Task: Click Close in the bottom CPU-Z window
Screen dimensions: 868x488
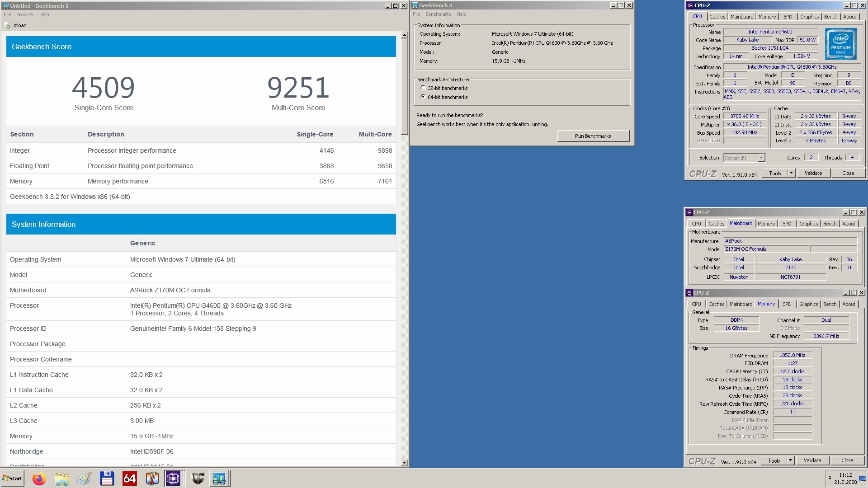Action: [x=847, y=460]
